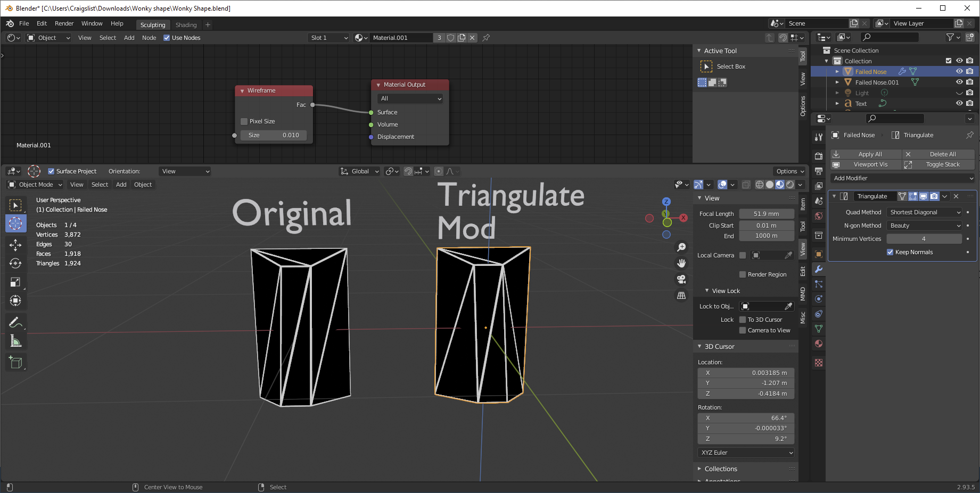The width and height of the screenshot is (980, 493).
Task: Click the Zoom view magnifier icon
Action: (x=681, y=247)
